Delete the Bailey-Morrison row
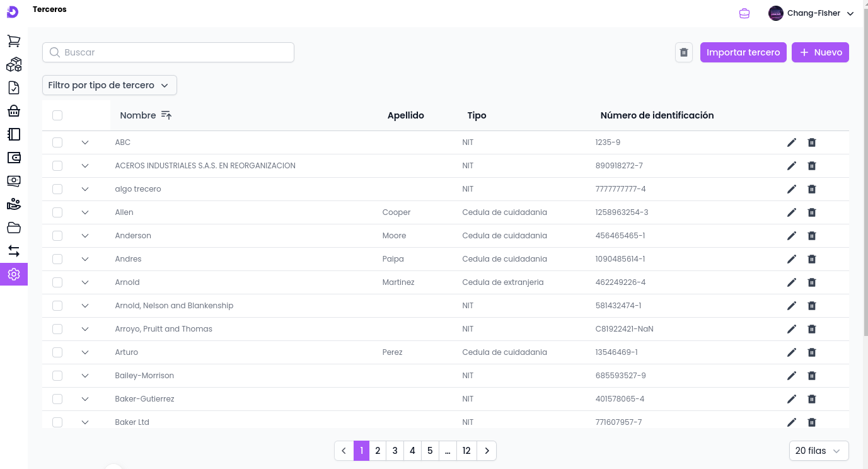The width and height of the screenshot is (868, 469). 812,376
